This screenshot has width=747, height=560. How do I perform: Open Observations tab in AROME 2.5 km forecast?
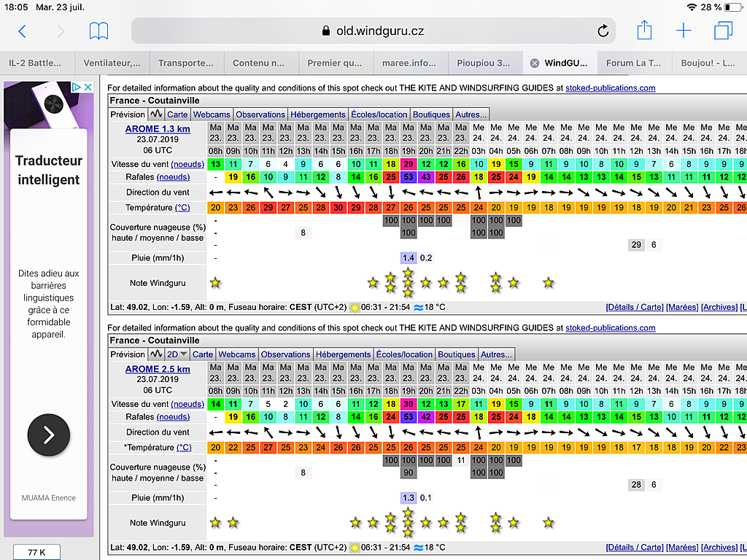tap(285, 354)
